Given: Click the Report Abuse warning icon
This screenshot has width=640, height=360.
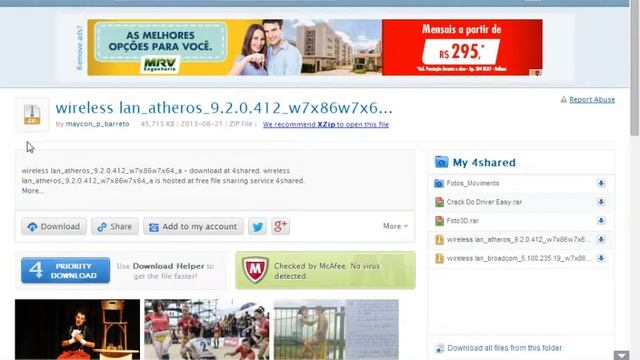Looking at the screenshot, I should [x=564, y=100].
